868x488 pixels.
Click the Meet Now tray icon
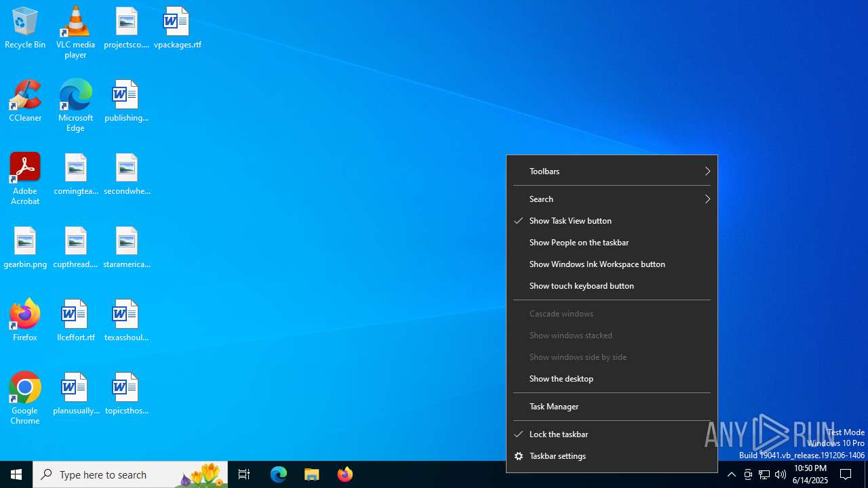(x=748, y=474)
